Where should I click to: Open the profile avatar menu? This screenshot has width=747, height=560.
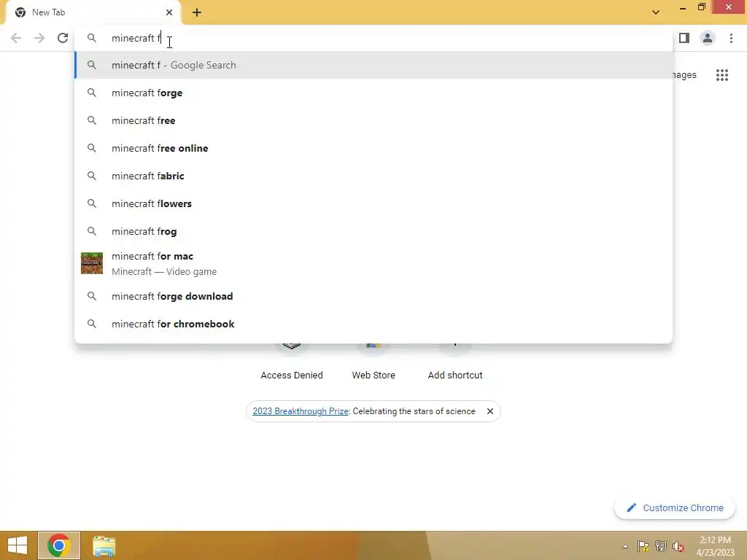pos(708,38)
